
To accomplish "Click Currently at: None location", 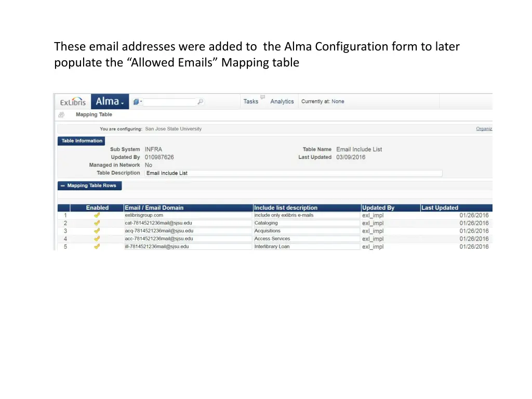I will (322, 101).
